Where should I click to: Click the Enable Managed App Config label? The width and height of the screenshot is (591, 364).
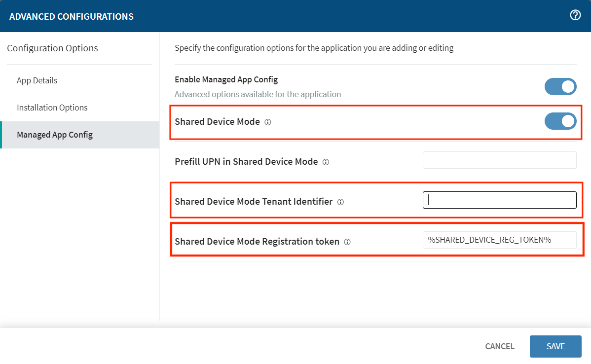(x=226, y=79)
